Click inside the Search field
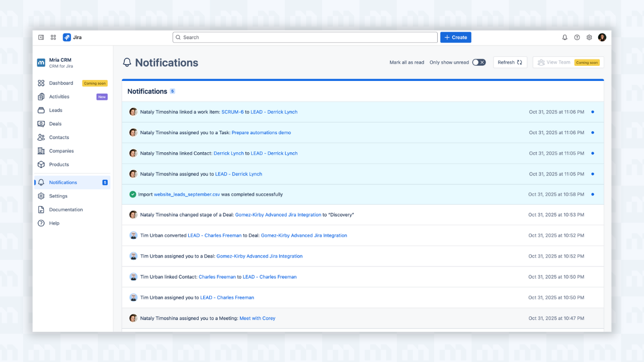Viewport: 644px width, 362px height. point(304,37)
